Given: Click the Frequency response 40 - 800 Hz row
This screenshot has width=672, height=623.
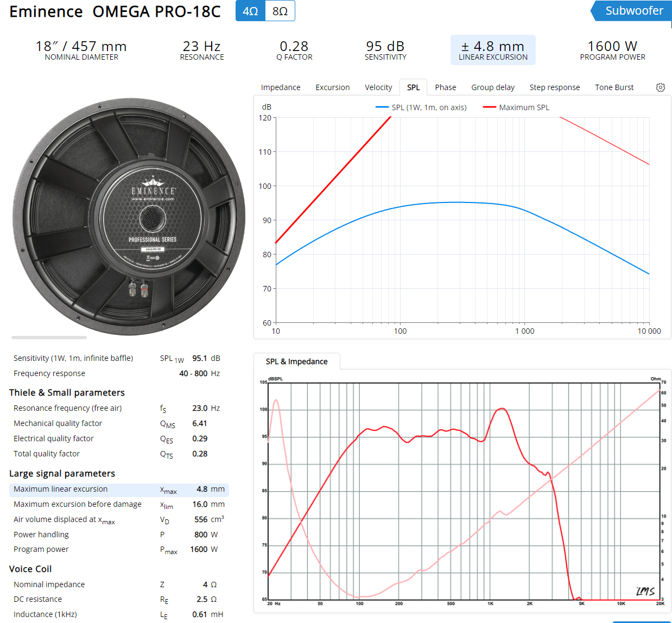Looking at the screenshot, I should tap(119, 374).
